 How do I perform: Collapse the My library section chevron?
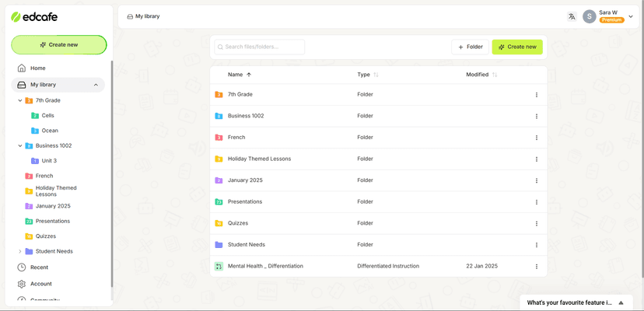[96, 85]
